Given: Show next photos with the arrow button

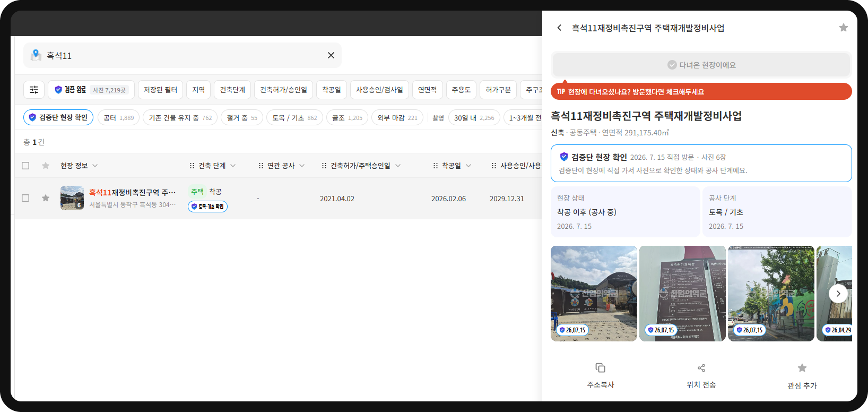Looking at the screenshot, I should coord(838,293).
